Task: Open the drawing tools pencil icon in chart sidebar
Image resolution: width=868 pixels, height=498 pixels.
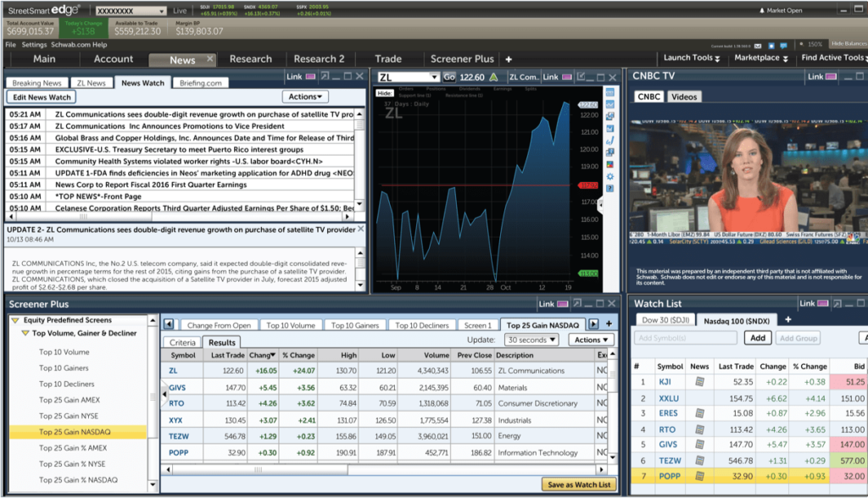Action: click(x=609, y=141)
